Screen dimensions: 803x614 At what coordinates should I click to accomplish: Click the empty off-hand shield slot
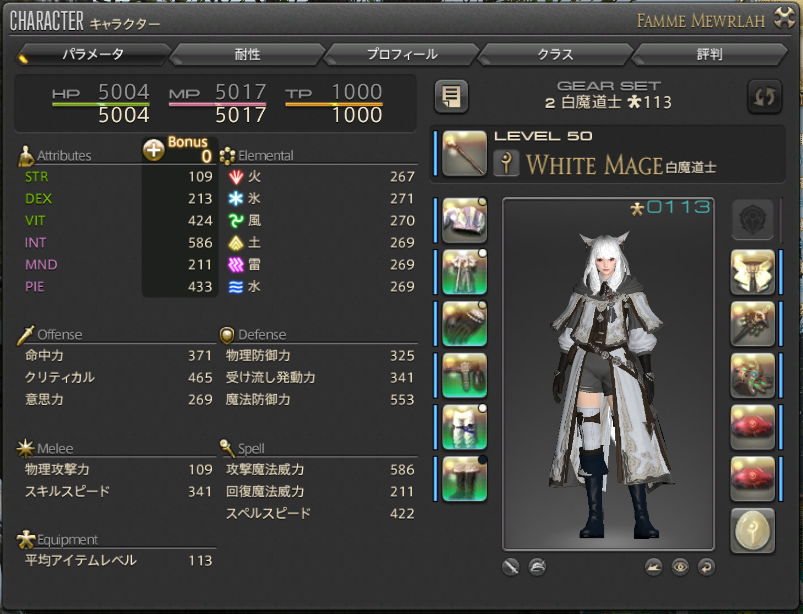click(752, 220)
